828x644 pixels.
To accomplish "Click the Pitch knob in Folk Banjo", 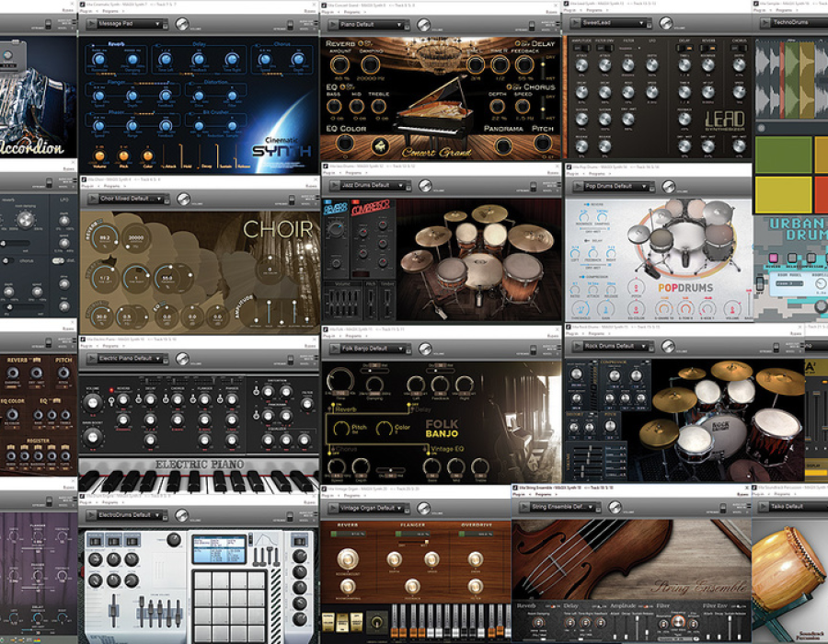I will [x=342, y=429].
